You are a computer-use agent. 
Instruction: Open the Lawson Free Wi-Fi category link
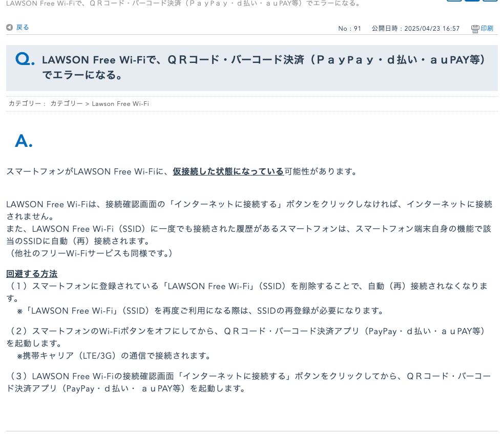(120, 104)
